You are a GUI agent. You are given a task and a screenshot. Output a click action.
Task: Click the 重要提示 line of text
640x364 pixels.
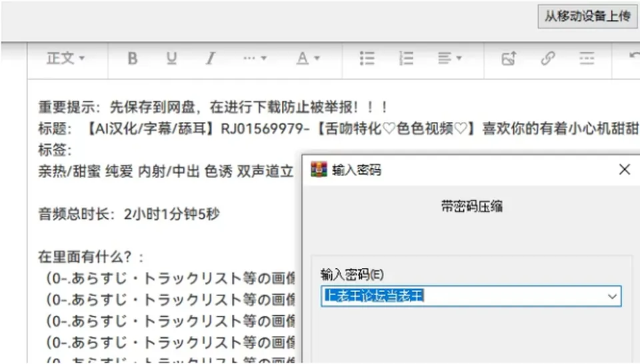[213, 107]
